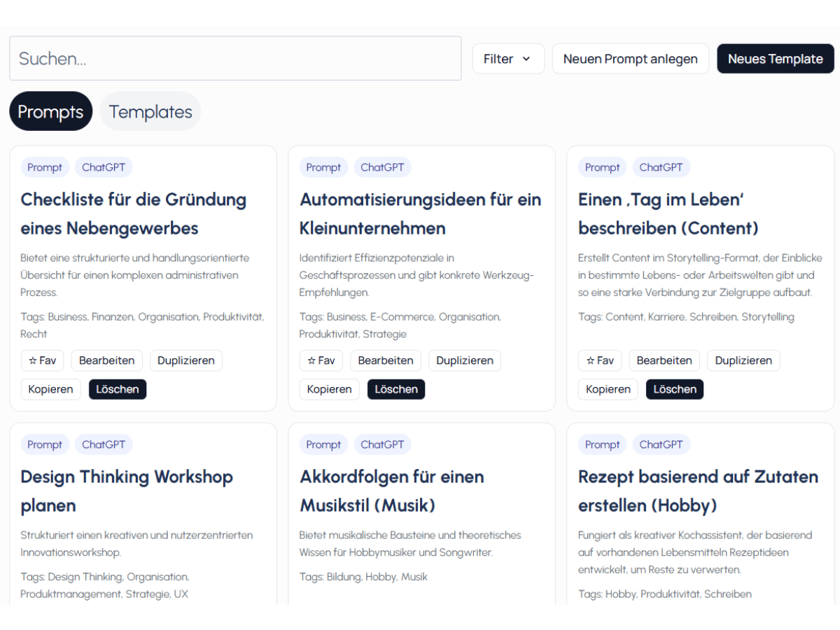The height and width of the screenshot is (630, 840).
Task: Open title Akkordfolgen für einen Musikstil
Action: click(x=392, y=491)
